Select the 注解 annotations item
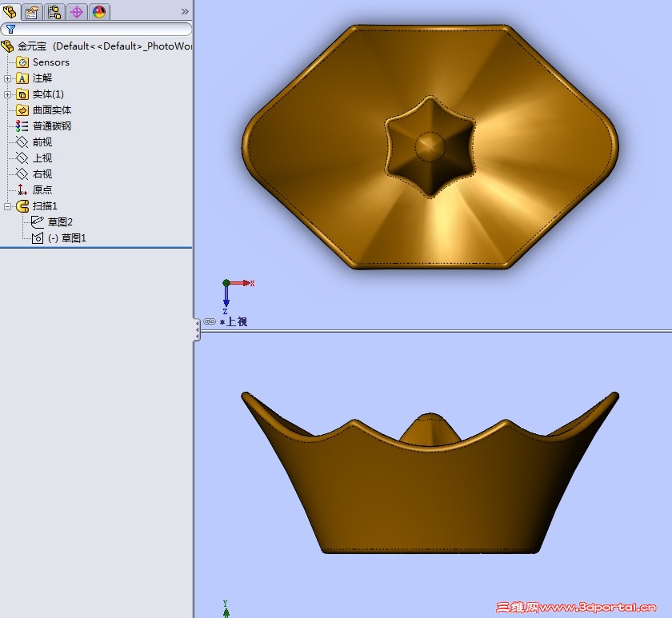Image resolution: width=672 pixels, height=618 pixels. click(x=42, y=78)
